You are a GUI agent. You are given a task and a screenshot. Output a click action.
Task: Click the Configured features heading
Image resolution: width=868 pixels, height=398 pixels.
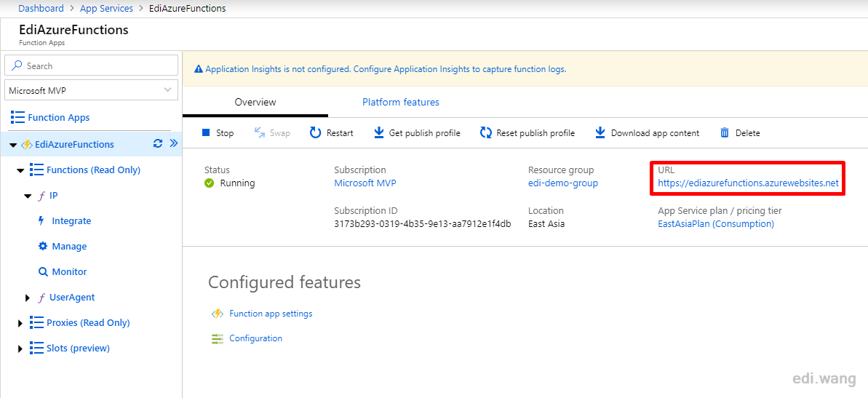[284, 282]
